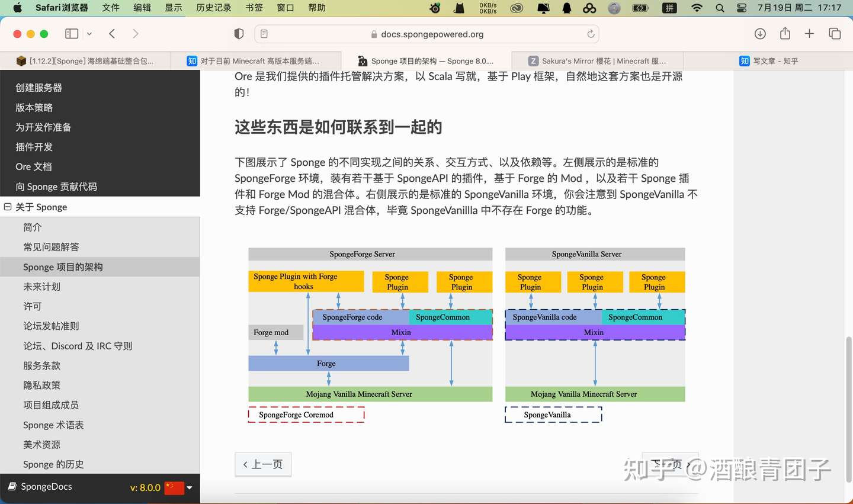Open Wi-Fi status menu
853x504 pixels.
click(697, 8)
